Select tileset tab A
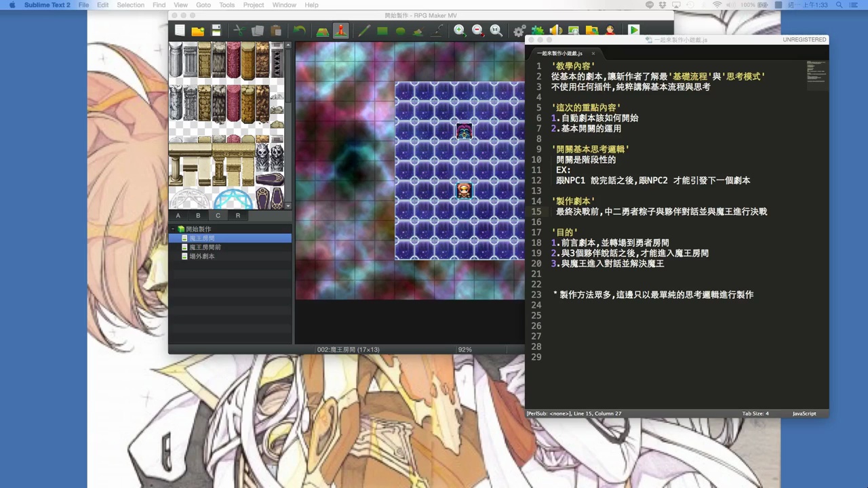 178,216
